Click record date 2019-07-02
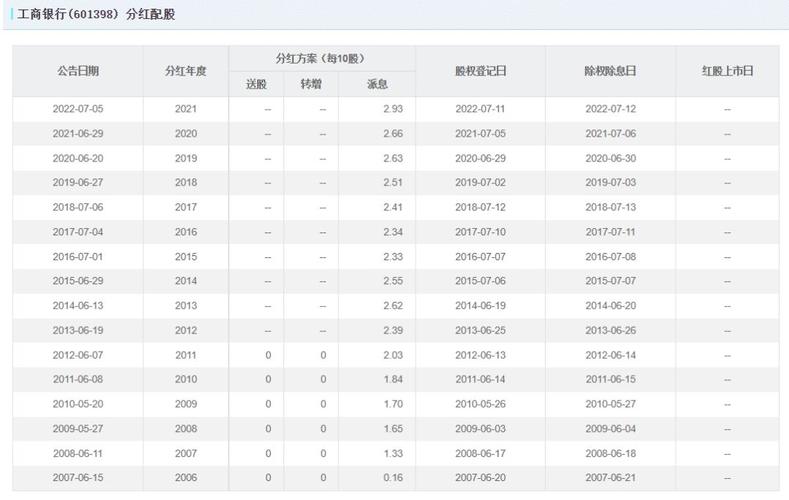This screenshot has height=500, width=789. click(x=481, y=183)
